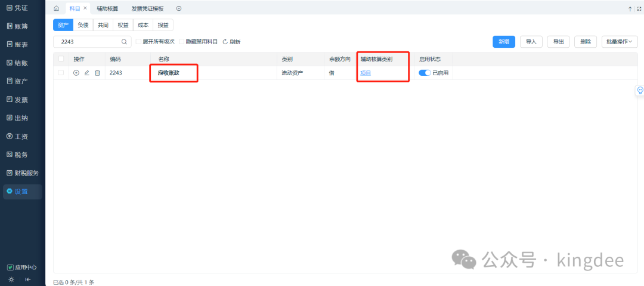Viewport: 644px width, 286px height.
Task: Delete account 2243 with the trash icon
Action: pos(97,73)
